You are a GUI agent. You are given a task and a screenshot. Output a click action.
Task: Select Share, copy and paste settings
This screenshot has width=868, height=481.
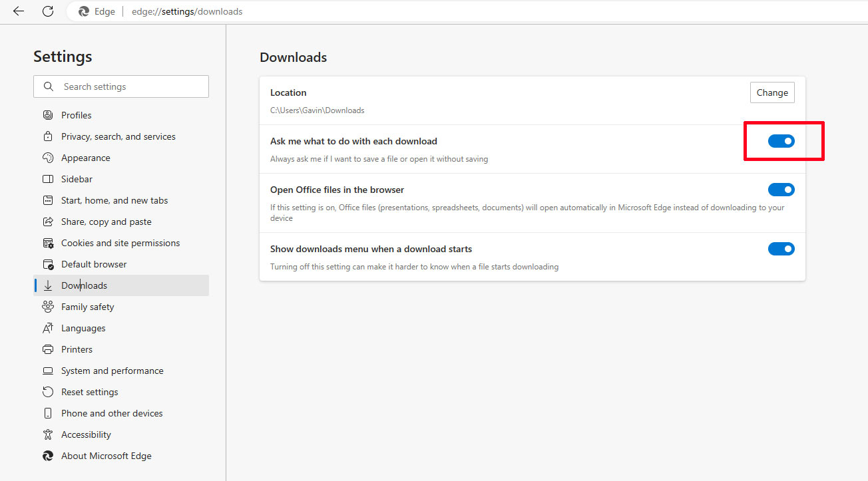click(x=121, y=222)
